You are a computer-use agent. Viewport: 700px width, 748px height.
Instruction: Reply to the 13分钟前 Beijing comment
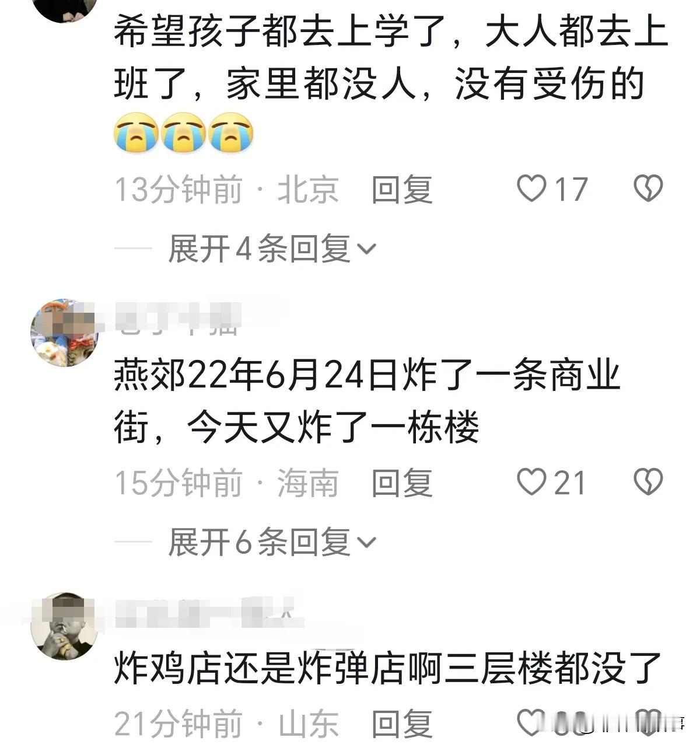click(402, 190)
